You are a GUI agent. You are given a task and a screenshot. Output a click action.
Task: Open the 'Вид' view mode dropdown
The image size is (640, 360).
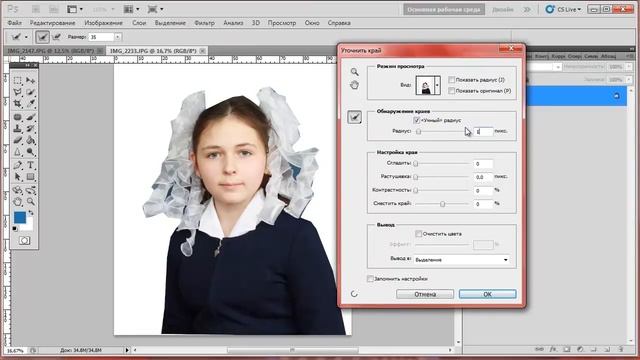pos(437,85)
